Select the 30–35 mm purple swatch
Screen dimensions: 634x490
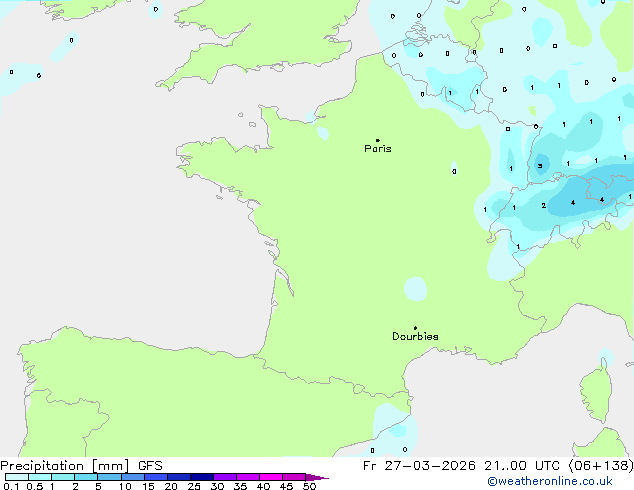[225, 477]
